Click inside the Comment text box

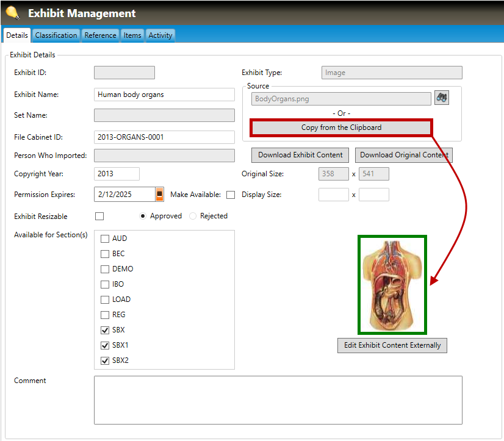coord(278,400)
